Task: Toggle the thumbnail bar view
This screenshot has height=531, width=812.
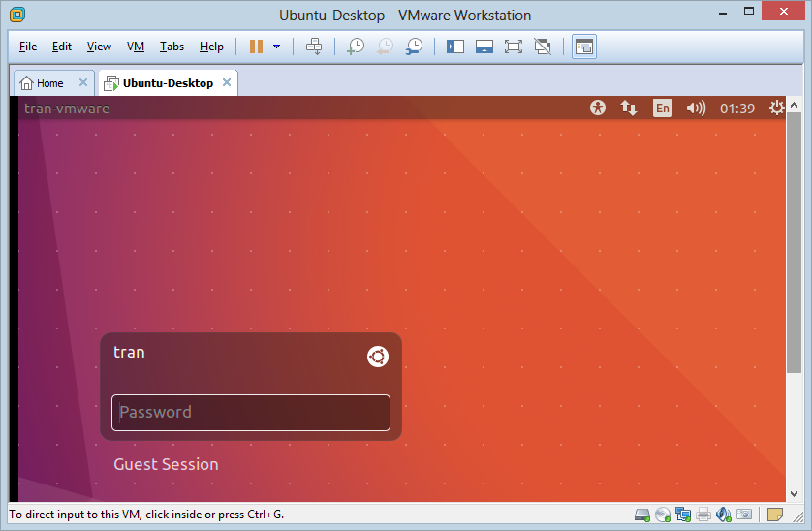Action: point(484,47)
